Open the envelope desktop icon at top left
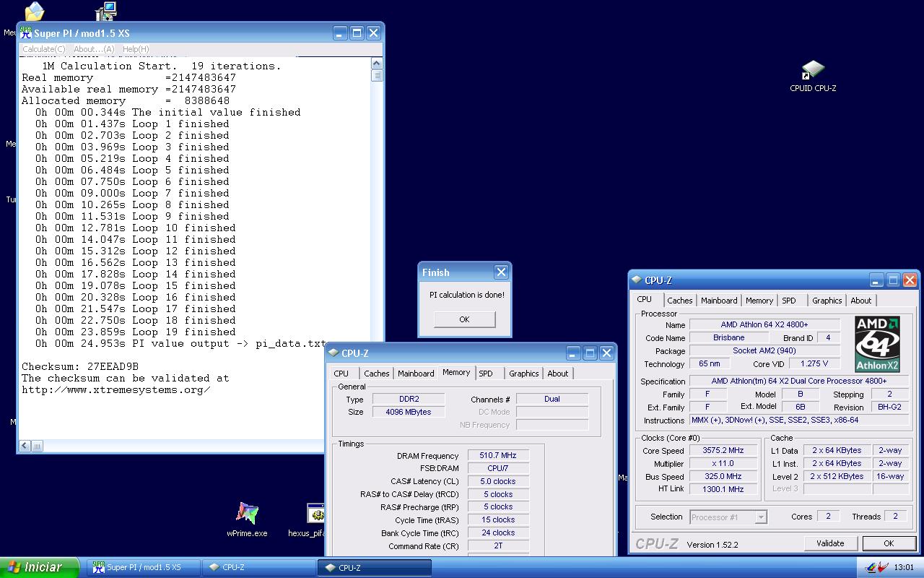The width and height of the screenshot is (924, 578). 34,11
